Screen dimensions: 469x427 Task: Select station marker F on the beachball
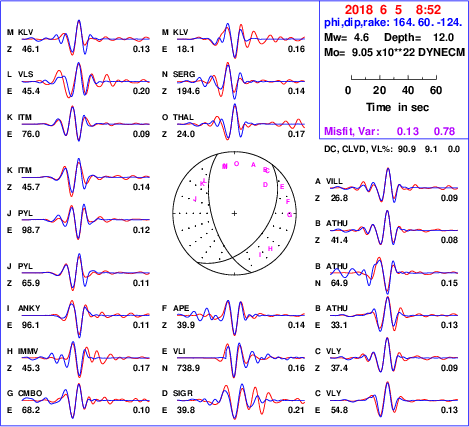(x=288, y=202)
